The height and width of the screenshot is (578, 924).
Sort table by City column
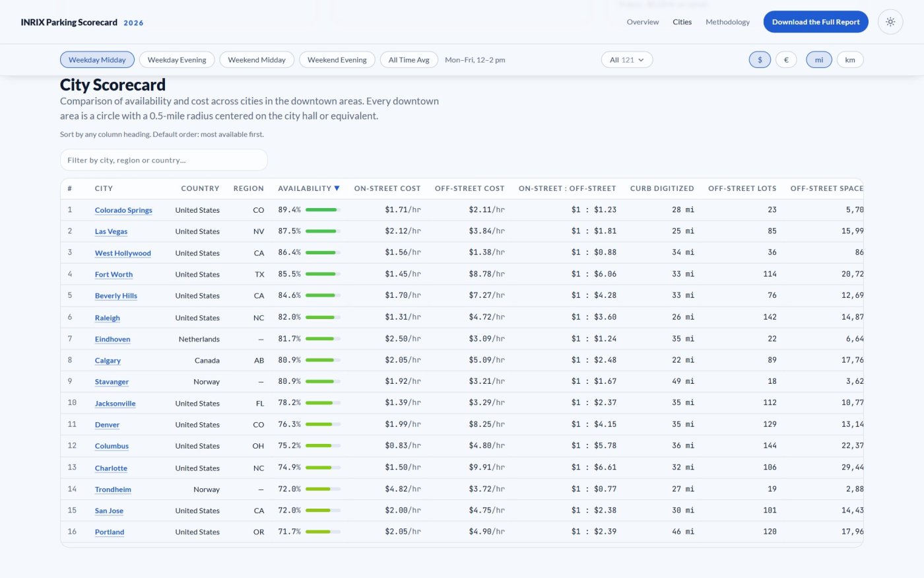[x=104, y=188]
